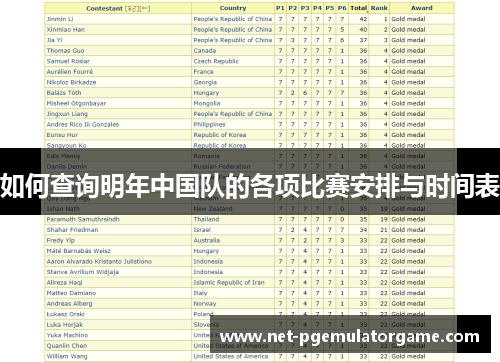Open Islamic Republic of Iran country link
The height and width of the screenshot is (362, 500).
pyautogui.click(x=229, y=283)
